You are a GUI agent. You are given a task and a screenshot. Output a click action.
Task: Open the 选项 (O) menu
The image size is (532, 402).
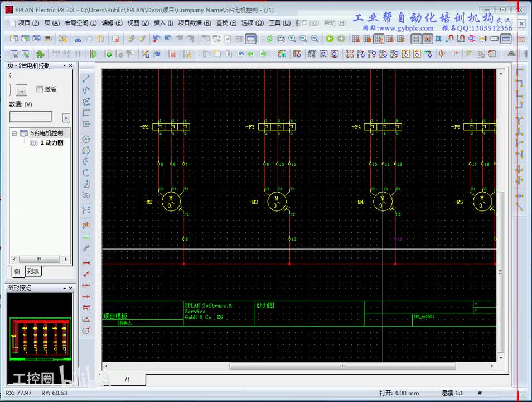(x=253, y=23)
